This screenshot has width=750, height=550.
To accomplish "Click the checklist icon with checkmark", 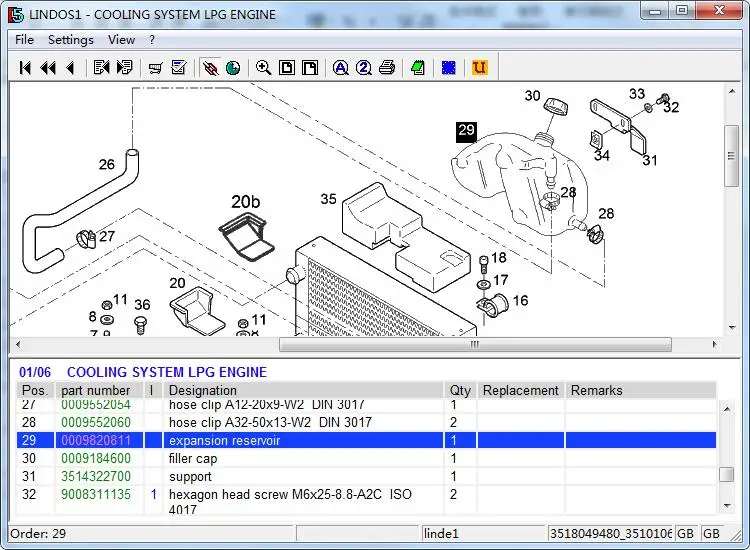I will 179,68.
